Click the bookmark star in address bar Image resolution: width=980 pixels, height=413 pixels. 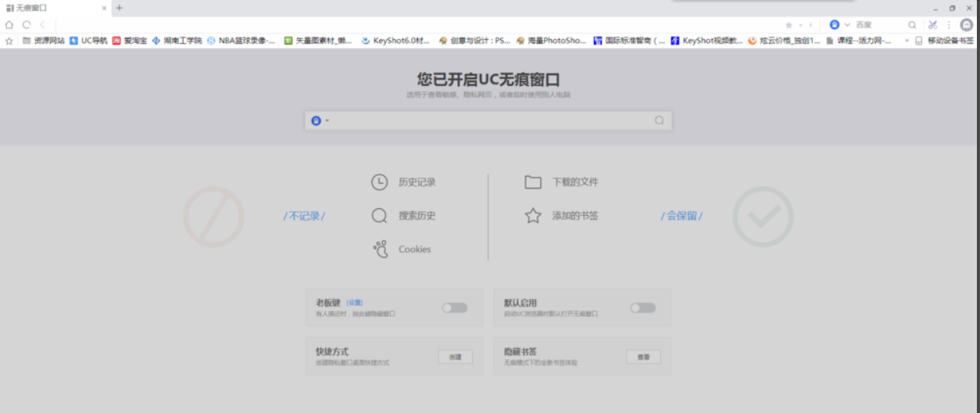789,25
